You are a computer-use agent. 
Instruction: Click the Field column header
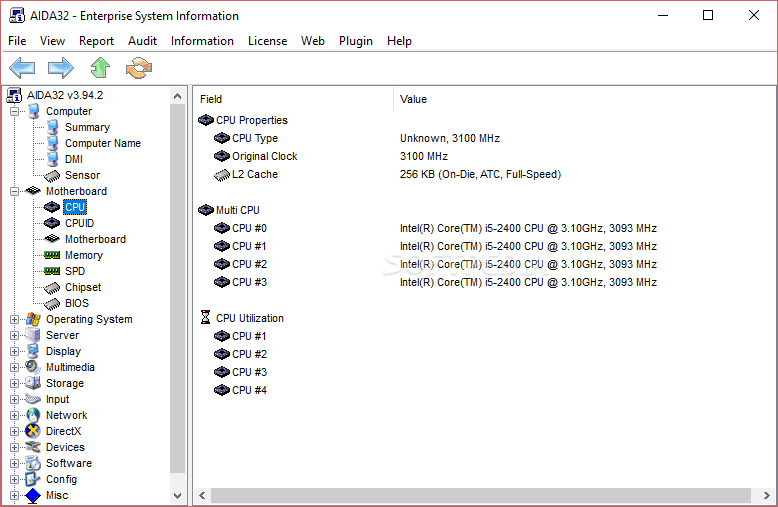(293, 99)
